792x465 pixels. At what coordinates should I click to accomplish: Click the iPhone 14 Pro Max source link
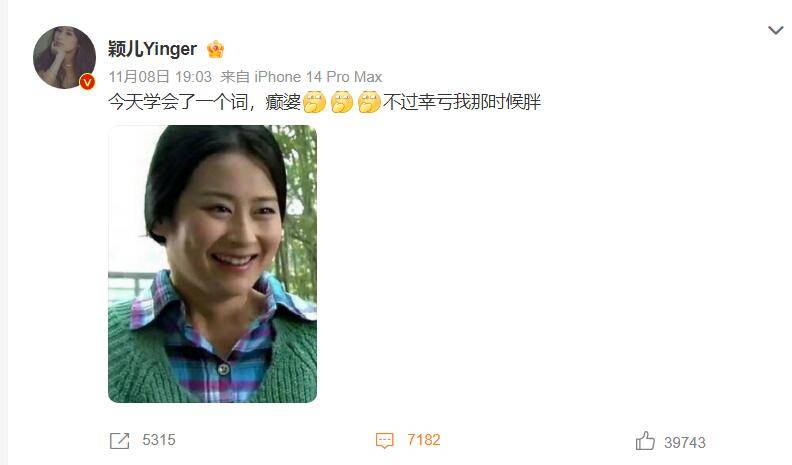(318, 77)
